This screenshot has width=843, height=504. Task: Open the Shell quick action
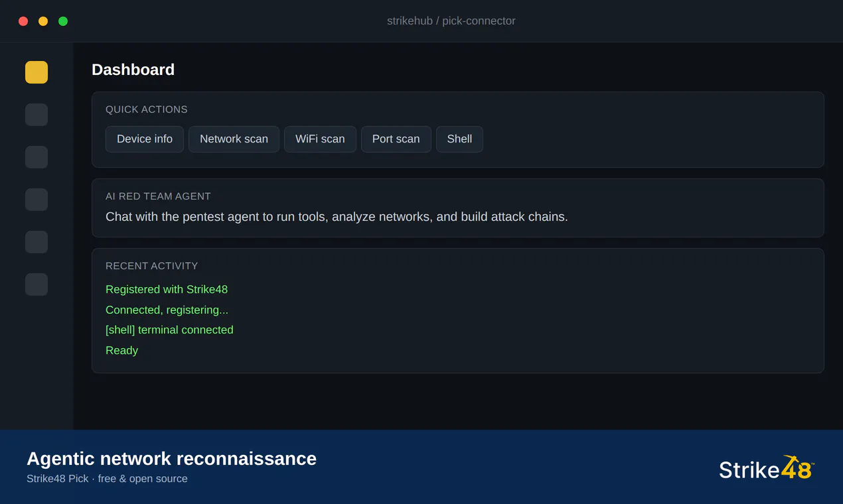[x=459, y=139]
